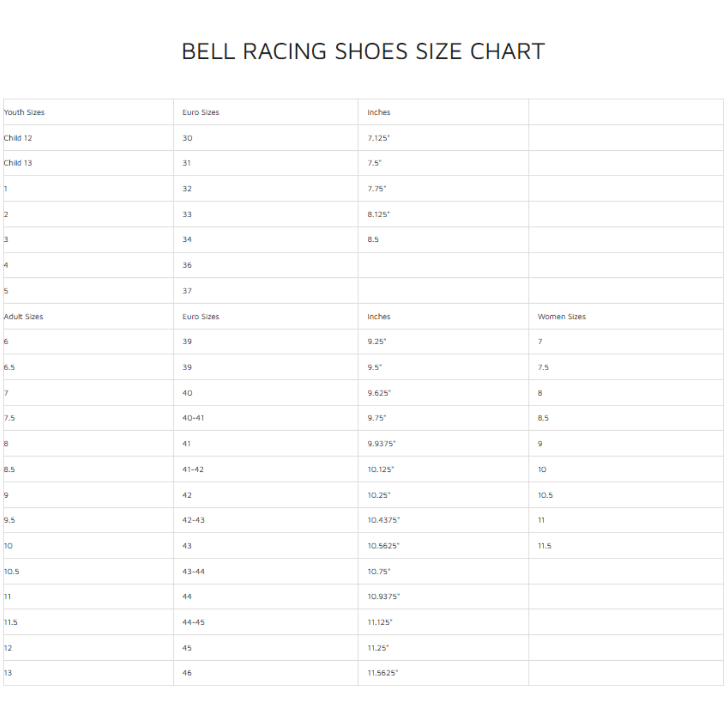Viewport: 728px width, 728px height.
Task: Click the 11.5625" inches measurement
Action: [x=383, y=673]
